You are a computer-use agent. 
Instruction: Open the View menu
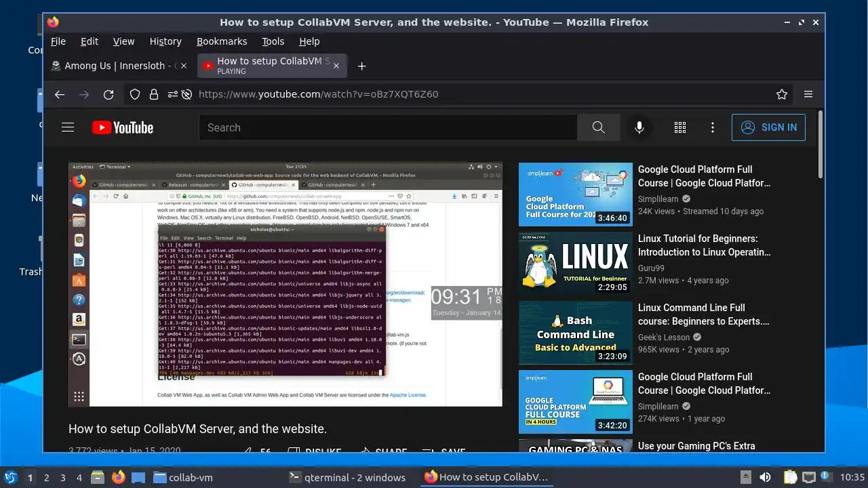123,41
